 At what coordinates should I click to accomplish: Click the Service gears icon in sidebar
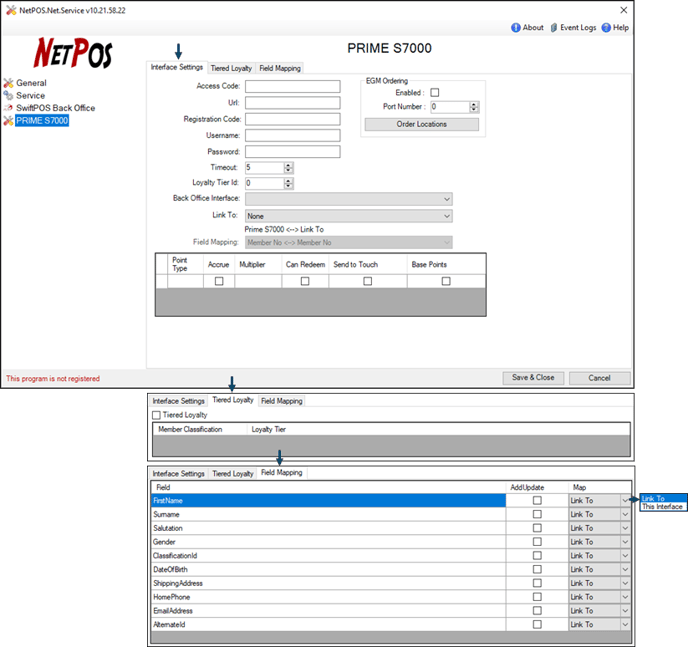click(8, 95)
